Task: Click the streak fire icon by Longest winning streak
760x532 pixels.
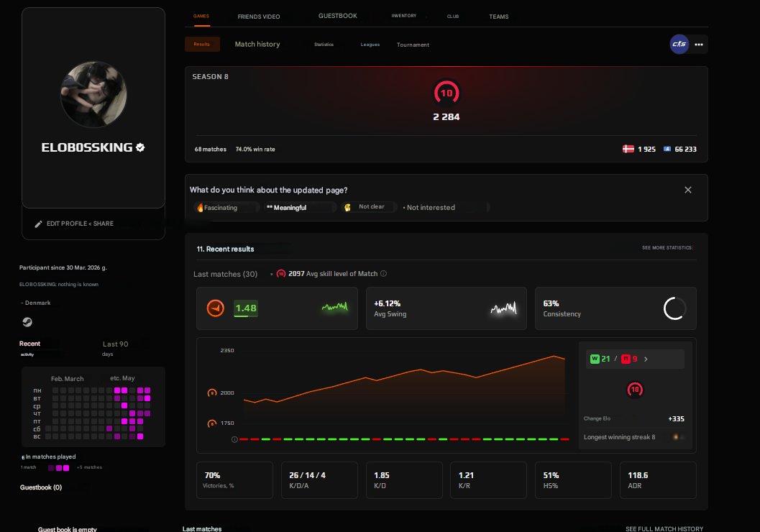Action: click(x=676, y=437)
